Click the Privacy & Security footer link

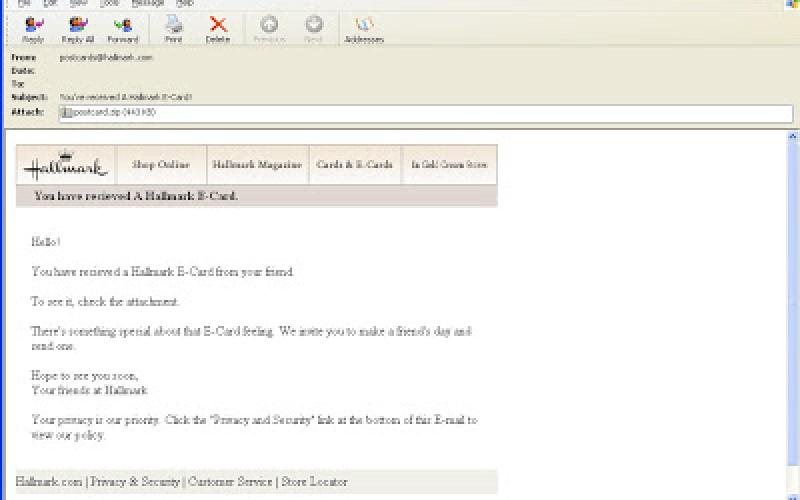click(x=135, y=482)
